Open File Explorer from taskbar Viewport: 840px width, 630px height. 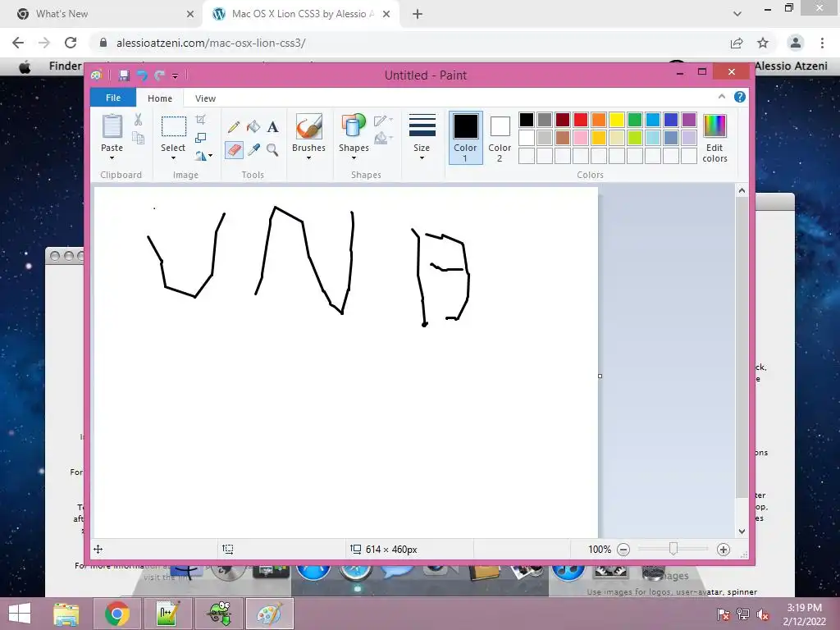(66, 614)
